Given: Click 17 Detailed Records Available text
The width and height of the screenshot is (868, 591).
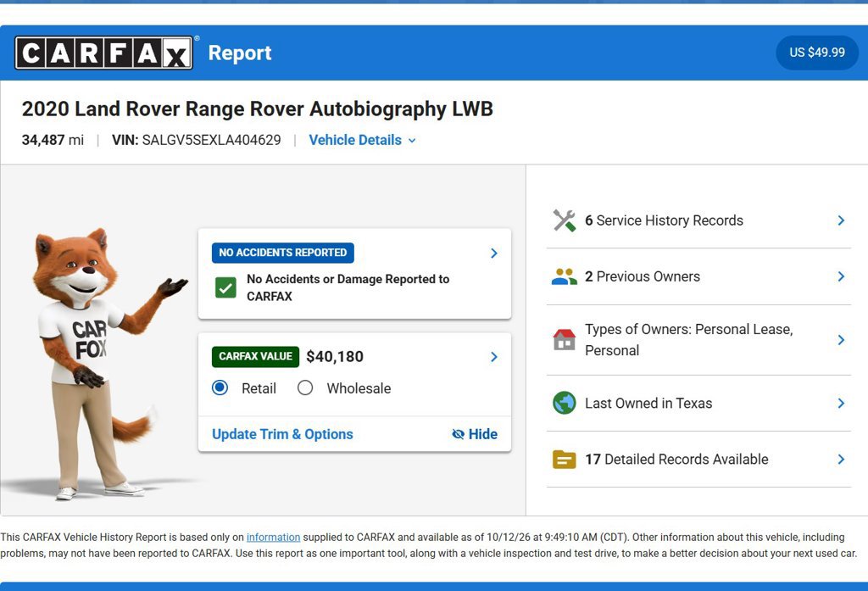Looking at the screenshot, I should 676,460.
